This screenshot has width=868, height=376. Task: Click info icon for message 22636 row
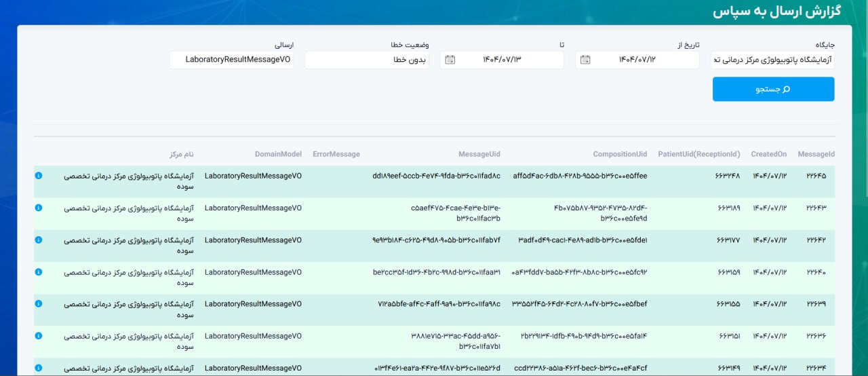39,336
